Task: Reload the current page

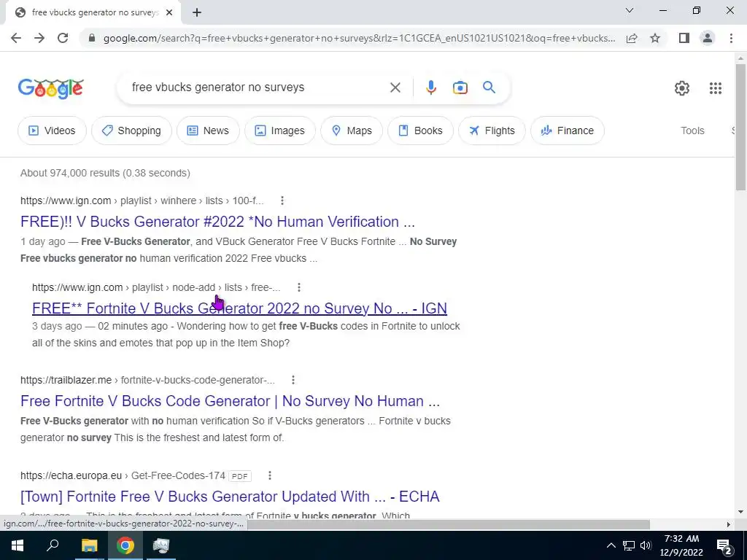Action: tap(63, 38)
